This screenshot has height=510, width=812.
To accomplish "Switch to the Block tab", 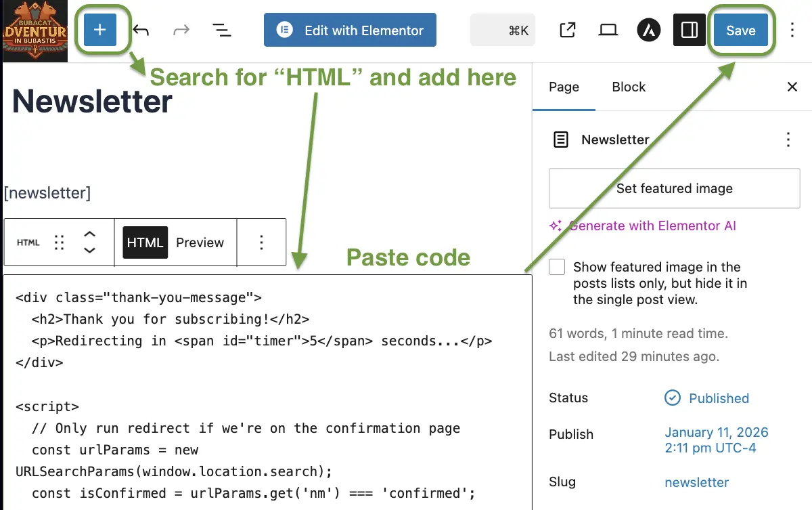I will click(628, 87).
